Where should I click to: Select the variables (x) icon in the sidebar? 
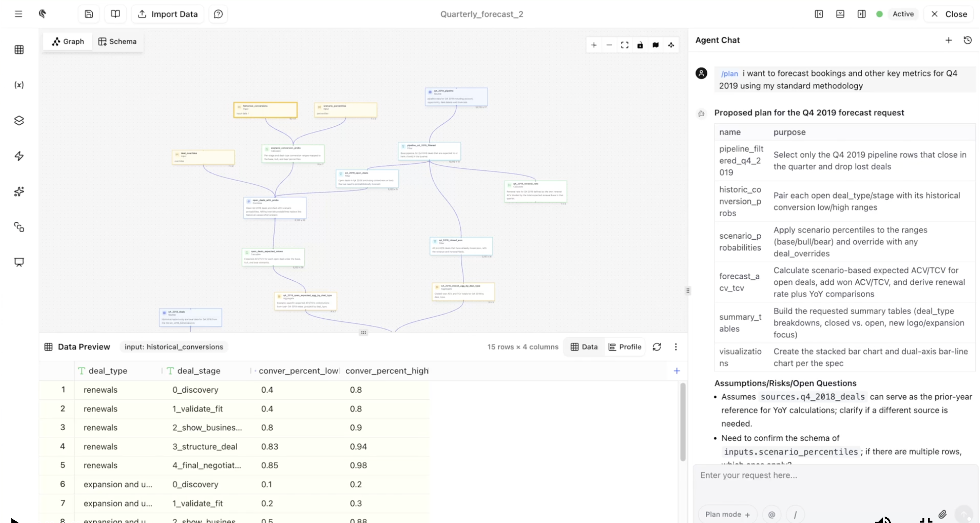pos(18,85)
